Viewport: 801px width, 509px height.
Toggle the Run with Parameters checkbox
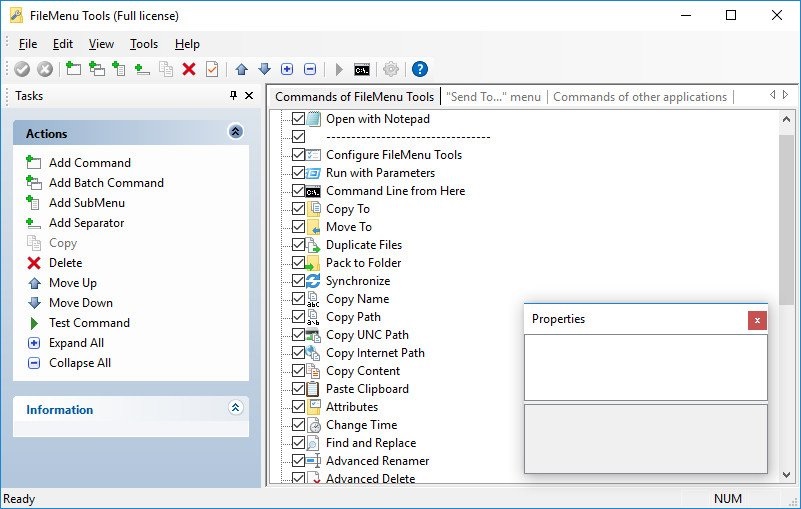(298, 173)
